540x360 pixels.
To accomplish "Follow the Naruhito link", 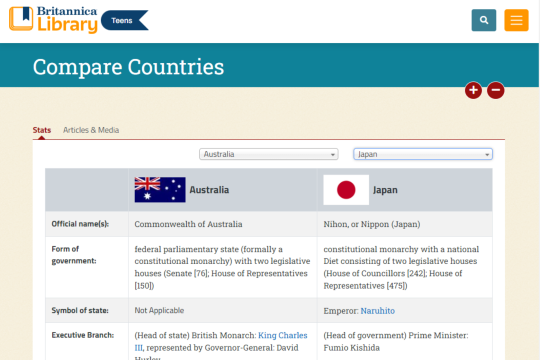I will tap(377, 311).
